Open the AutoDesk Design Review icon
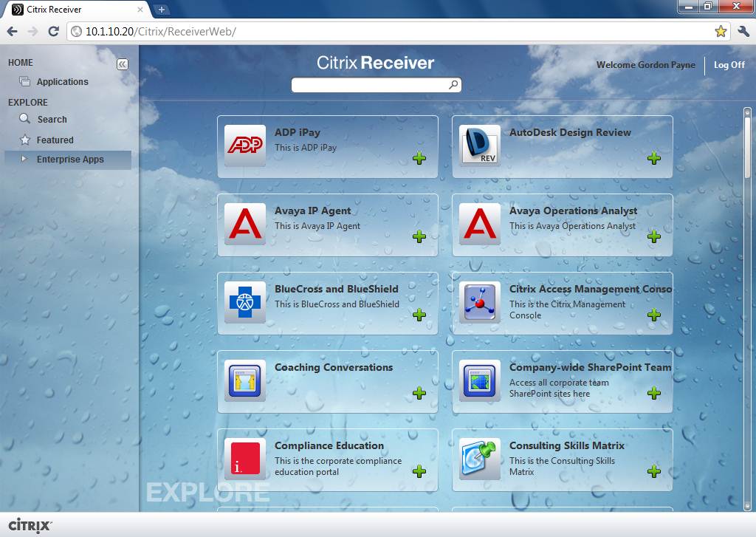756x537 pixels. [x=479, y=146]
